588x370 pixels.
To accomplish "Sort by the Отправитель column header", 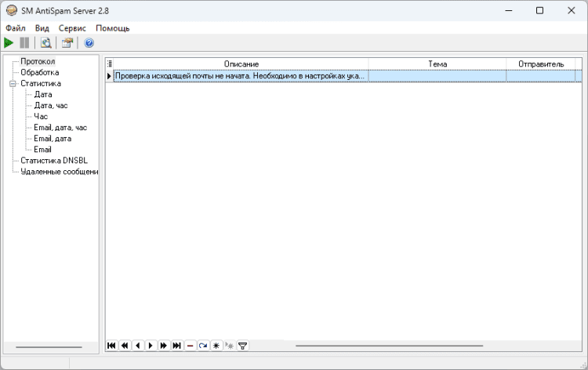I will point(541,64).
